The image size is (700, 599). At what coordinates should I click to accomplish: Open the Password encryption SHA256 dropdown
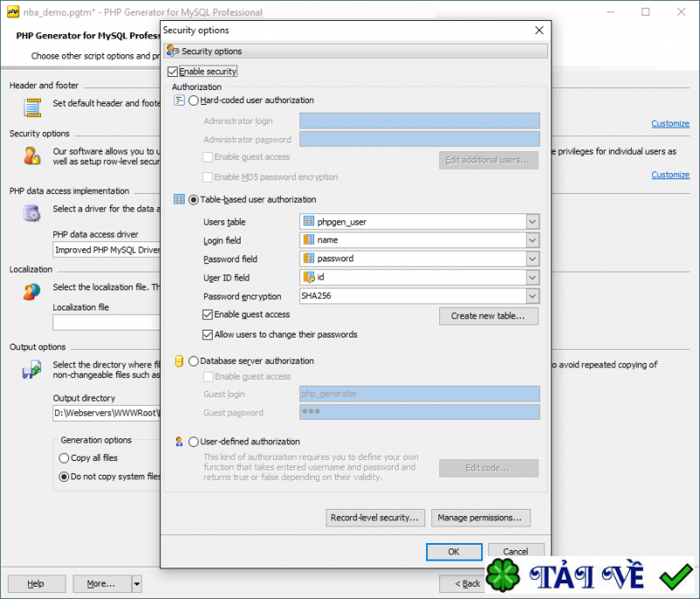(x=532, y=296)
